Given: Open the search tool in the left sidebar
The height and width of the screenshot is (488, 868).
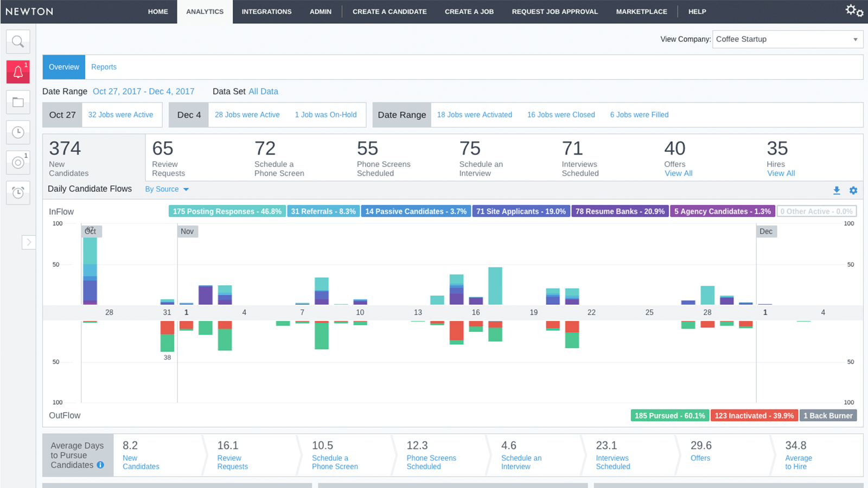Looking at the screenshot, I should coord(18,41).
